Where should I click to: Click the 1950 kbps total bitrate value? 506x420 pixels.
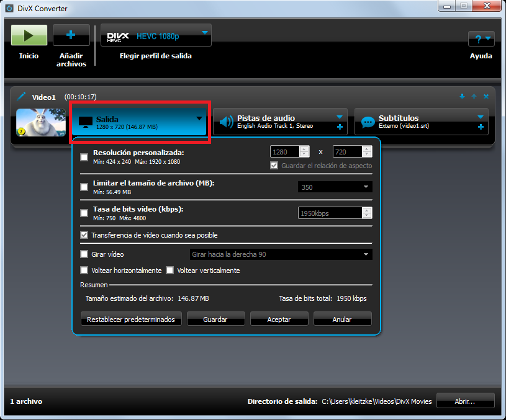(352, 298)
